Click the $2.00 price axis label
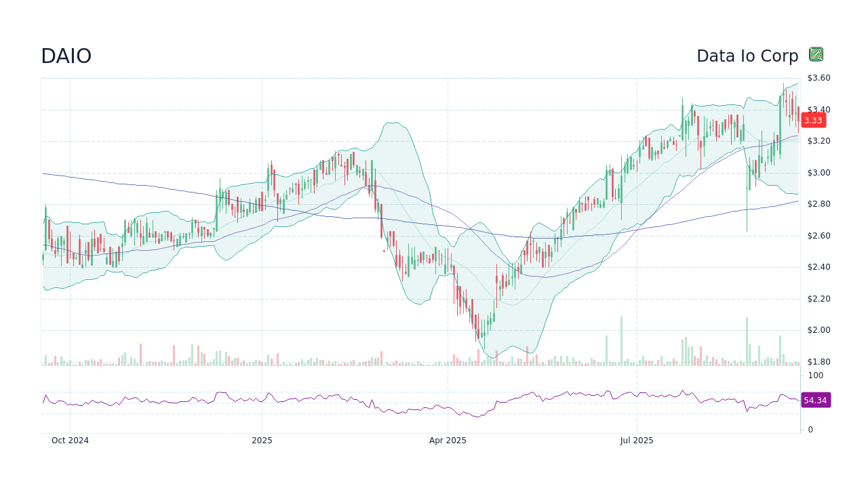 click(x=818, y=330)
